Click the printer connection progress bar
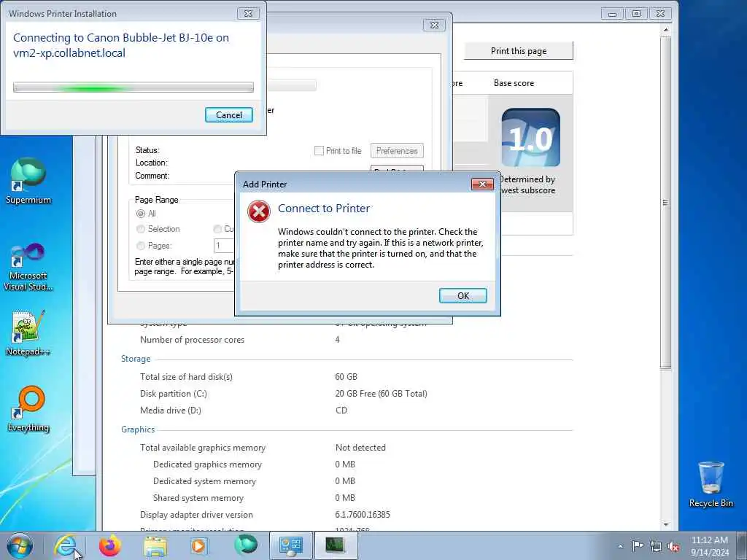Image resolution: width=747 pixels, height=560 pixels. click(x=133, y=87)
